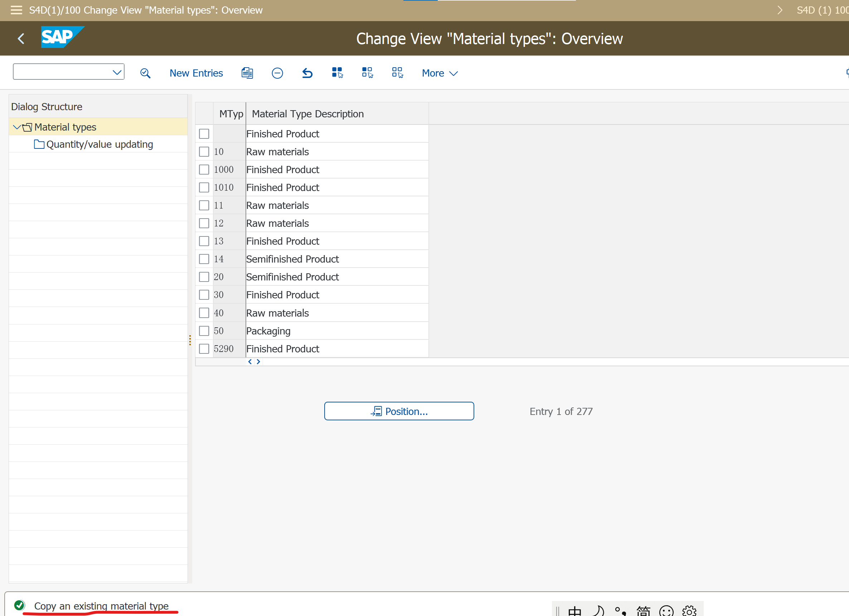Open the hamburger menu in title bar

[x=16, y=10]
